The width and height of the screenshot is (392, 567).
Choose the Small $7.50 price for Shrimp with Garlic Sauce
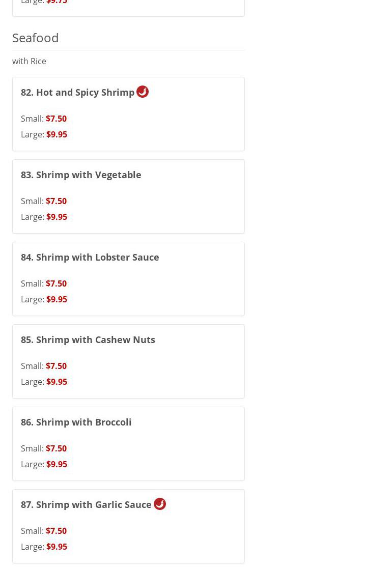tap(56, 531)
